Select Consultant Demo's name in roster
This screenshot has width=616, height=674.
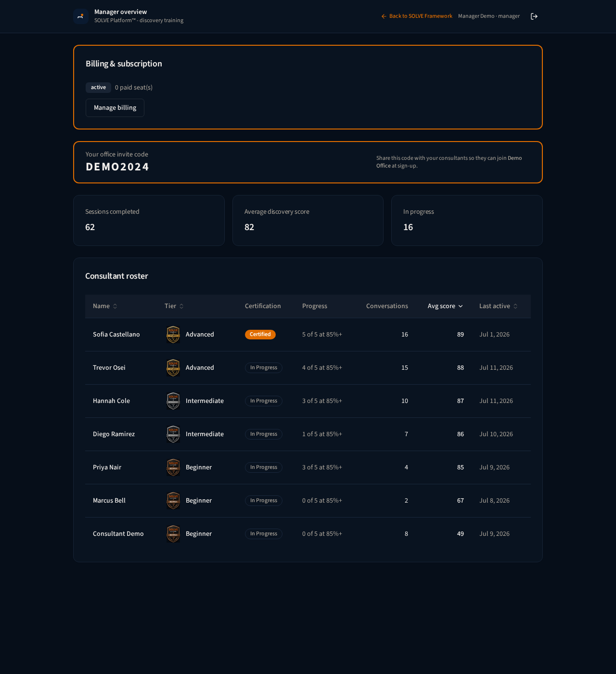tap(118, 534)
